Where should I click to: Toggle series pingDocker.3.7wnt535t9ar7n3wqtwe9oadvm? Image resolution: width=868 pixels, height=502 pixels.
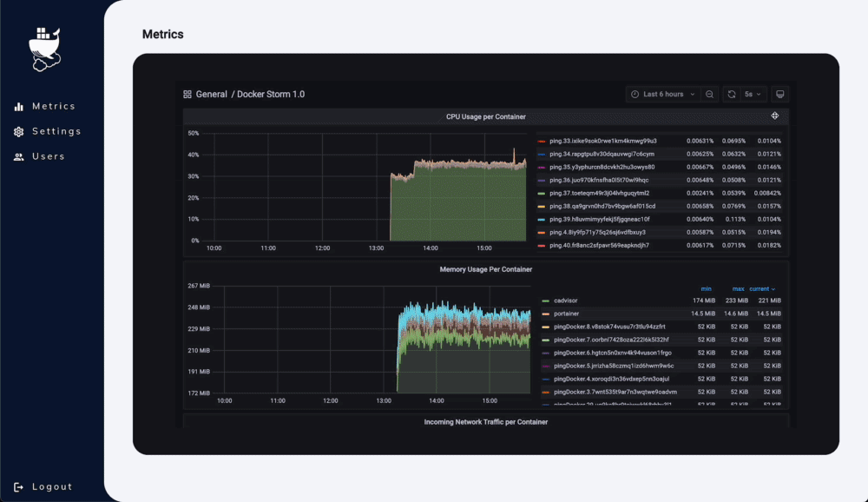coord(615,393)
